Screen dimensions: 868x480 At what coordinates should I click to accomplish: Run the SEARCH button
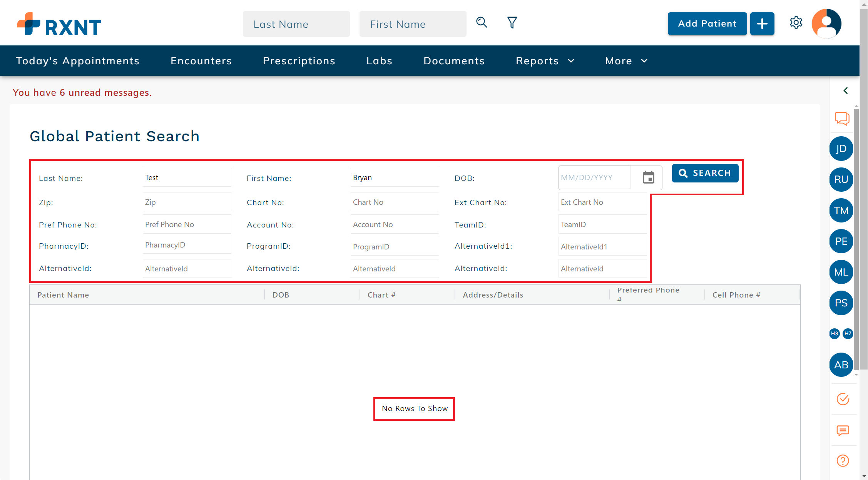[705, 173]
